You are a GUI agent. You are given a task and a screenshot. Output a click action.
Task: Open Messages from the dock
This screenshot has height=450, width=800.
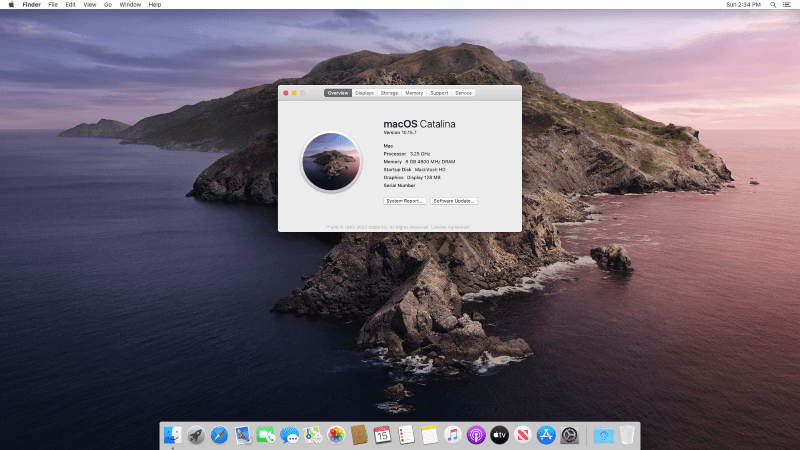click(289, 435)
